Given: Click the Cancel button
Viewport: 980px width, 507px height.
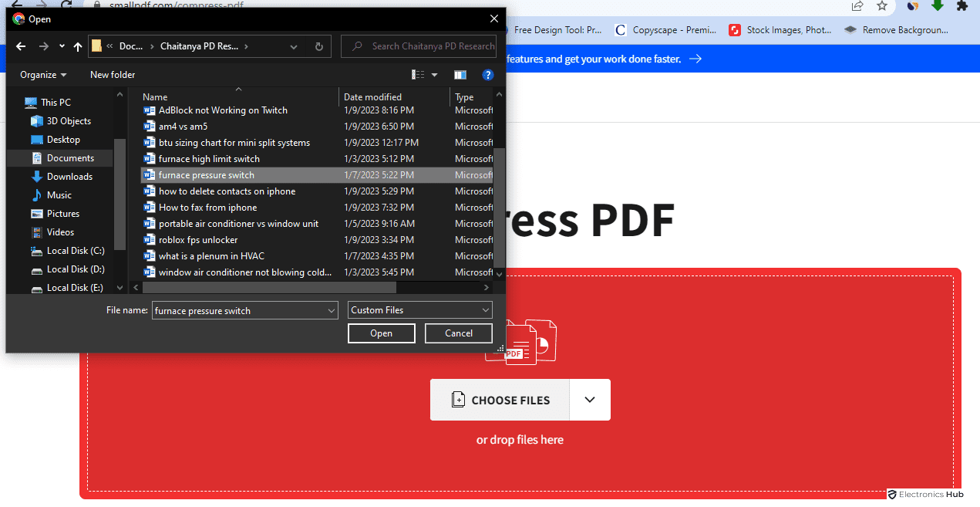Looking at the screenshot, I should tap(459, 333).
